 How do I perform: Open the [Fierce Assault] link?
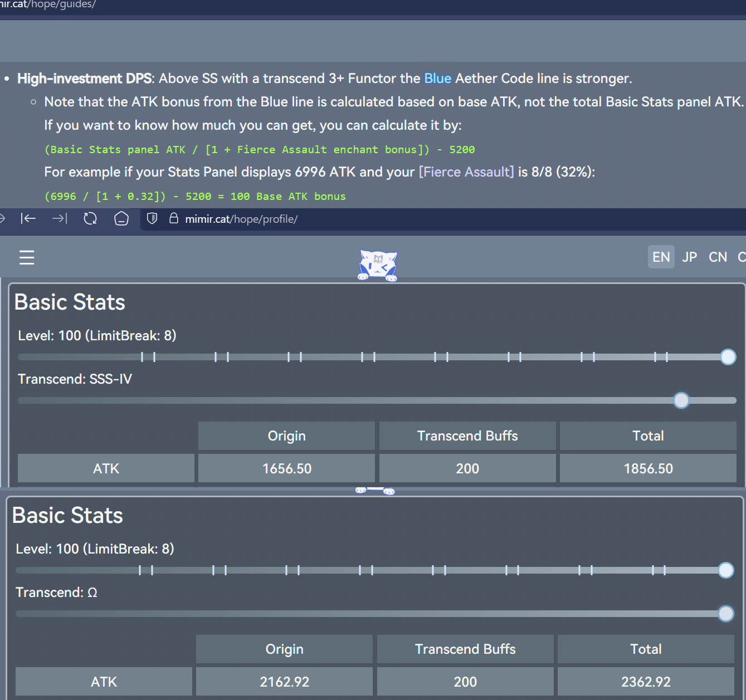pyautogui.click(x=466, y=172)
